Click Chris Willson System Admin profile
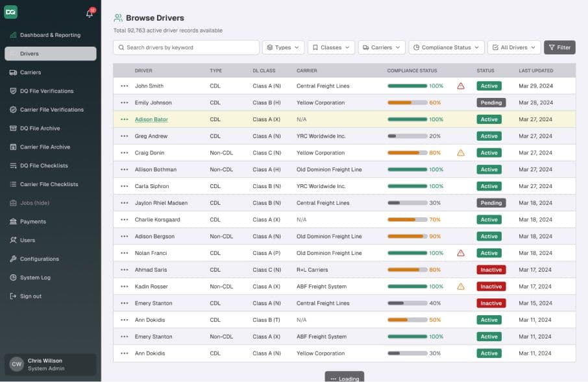This screenshot has width=588, height=382. (x=50, y=364)
